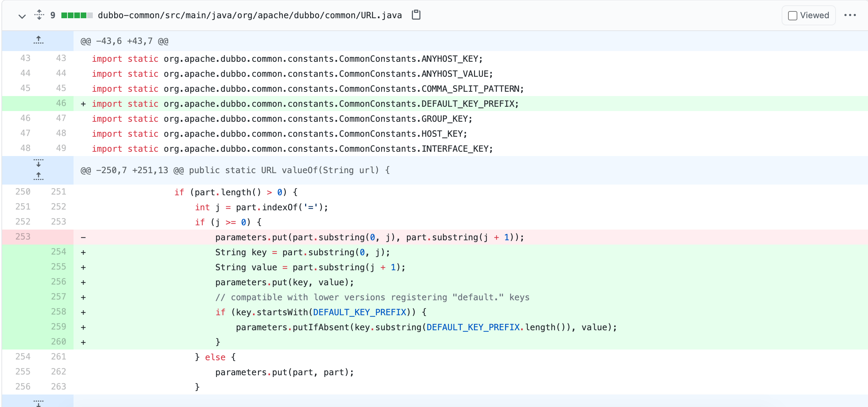Viewport: 868px width, 407px height.
Task: Click removed line parameters.put(part.substring(0, j)...
Action: pyautogui.click(x=369, y=237)
